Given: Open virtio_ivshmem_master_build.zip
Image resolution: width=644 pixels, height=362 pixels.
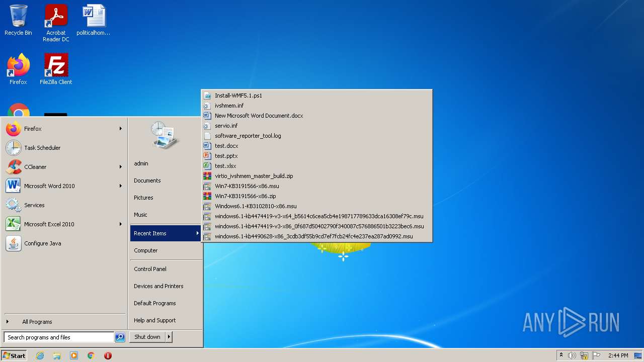Looking at the screenshot, I should [x=316, y=176].
